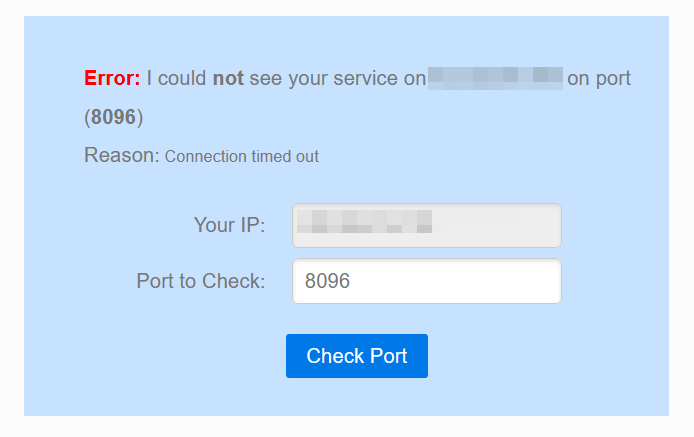694x437 pixels.
Task: Click the bold word "not" in error message
Action: point(228,78)
